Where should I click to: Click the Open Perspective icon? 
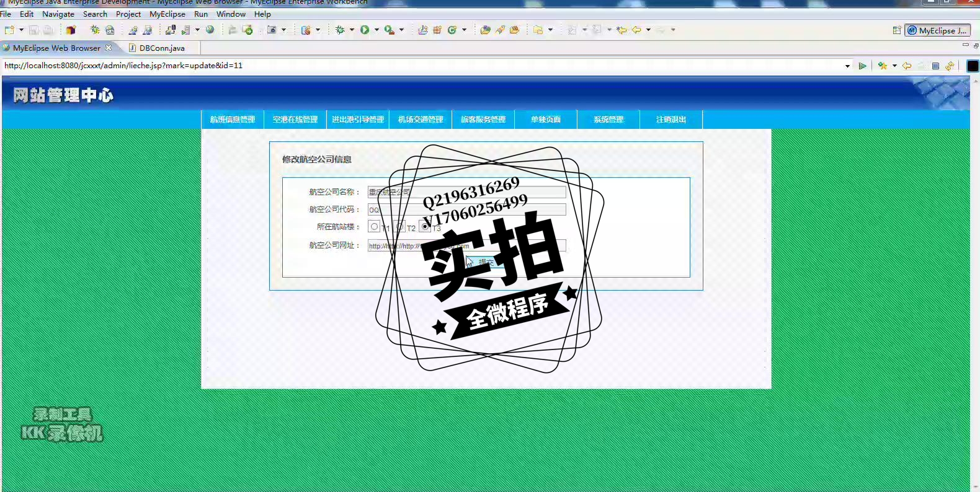pyautogui.click(x=897, y=30)
